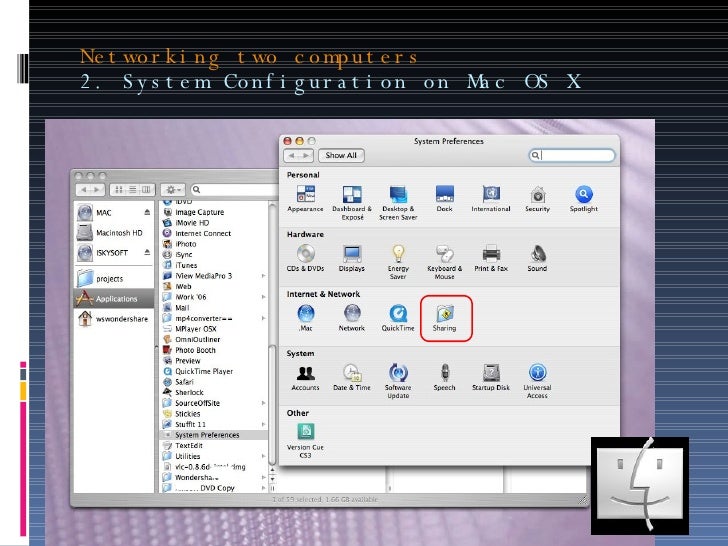
Task: Open CDs & DVDs preferences
Action: (x=305, y=258)
